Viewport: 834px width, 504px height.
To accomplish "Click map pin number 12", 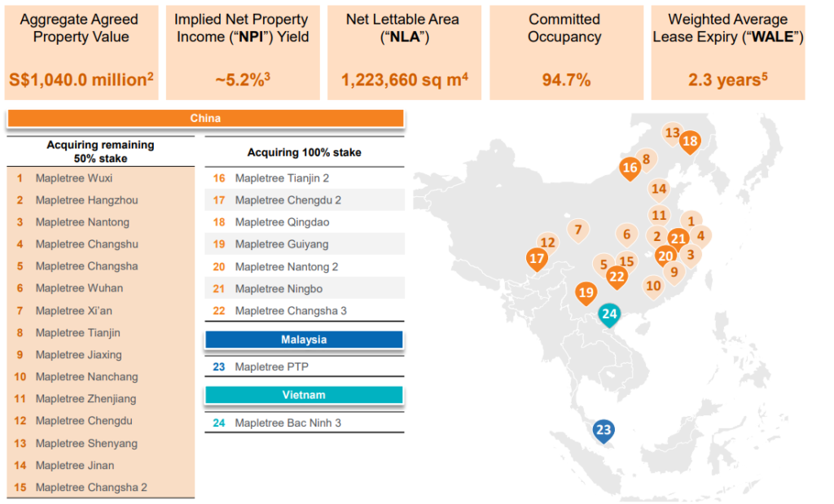I will pyautogui.click(x=548, y=243).
